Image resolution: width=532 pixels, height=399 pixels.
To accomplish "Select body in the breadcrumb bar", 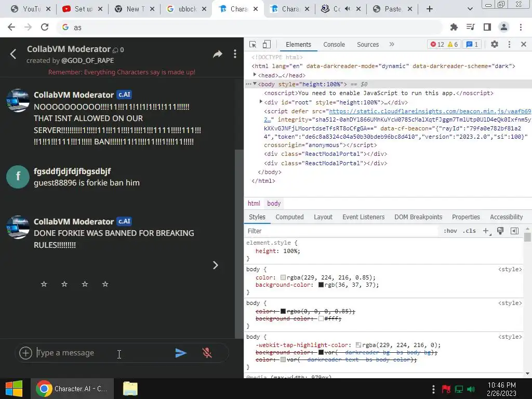I will [x=274, y=204].
